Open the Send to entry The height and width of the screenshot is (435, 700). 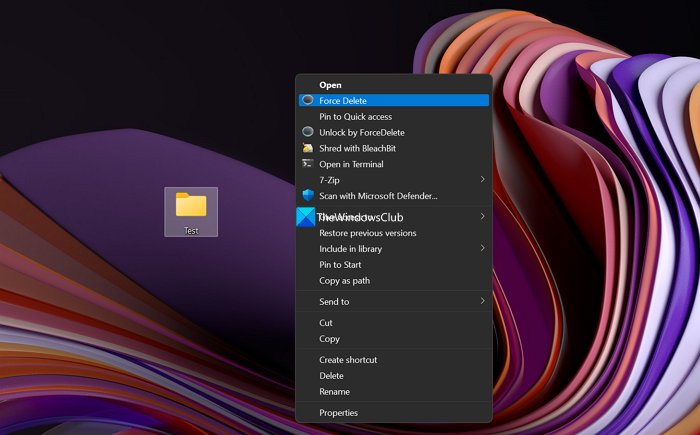pos(394,301)
